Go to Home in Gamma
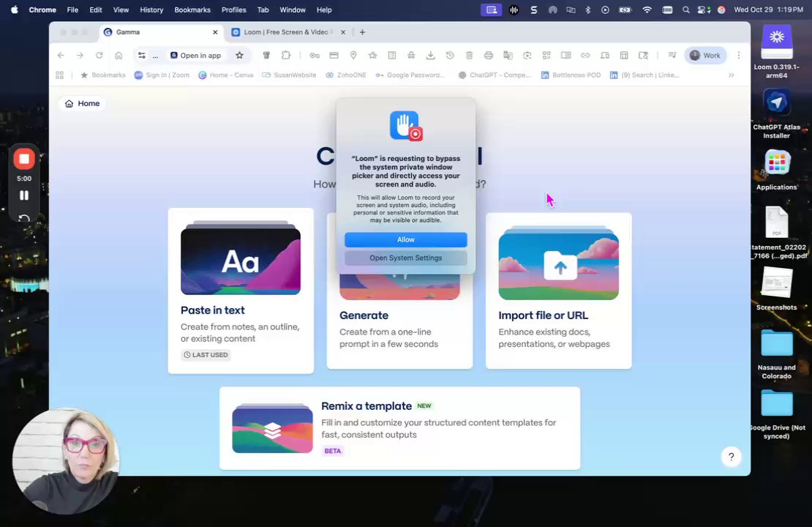This screenshot has height=527, width=812. (83, 104)
